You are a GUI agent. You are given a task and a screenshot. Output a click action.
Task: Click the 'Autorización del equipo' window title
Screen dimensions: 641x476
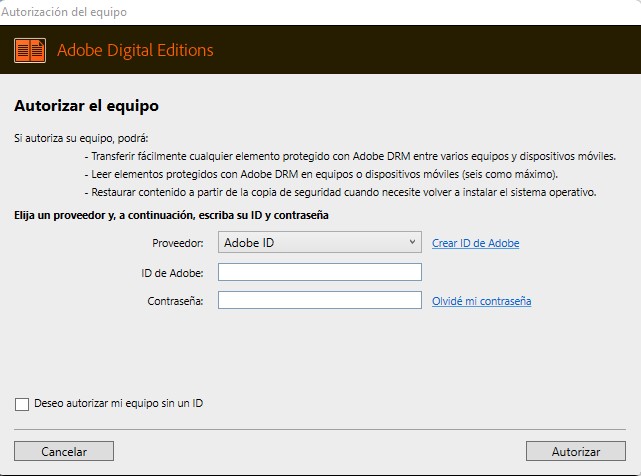pyautogui.click(x=64, y=12)
